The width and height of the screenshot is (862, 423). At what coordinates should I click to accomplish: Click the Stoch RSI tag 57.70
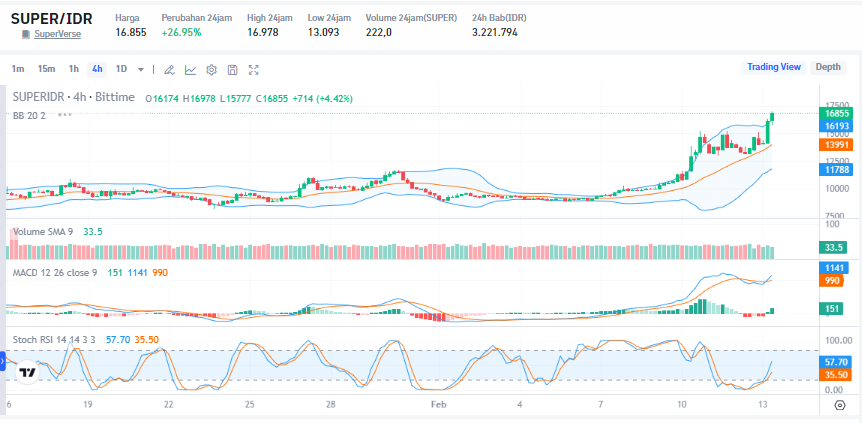(x=835, y=362)
